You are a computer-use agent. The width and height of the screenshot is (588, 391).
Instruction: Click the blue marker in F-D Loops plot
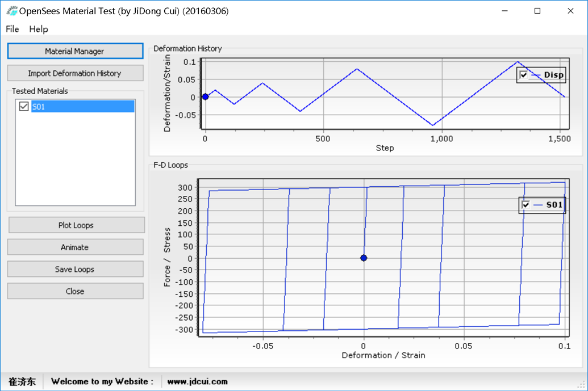[364, 258]
